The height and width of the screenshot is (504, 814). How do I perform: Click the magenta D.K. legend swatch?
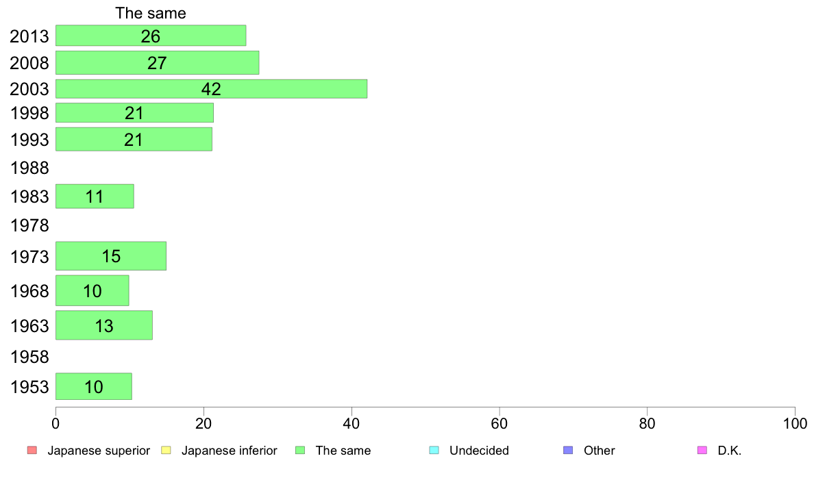point(702,450)
